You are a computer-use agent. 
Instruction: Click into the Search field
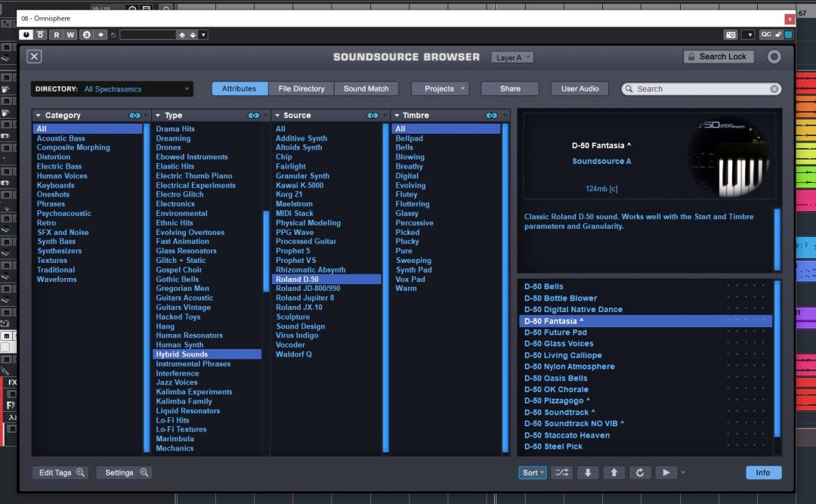[701, 89]
